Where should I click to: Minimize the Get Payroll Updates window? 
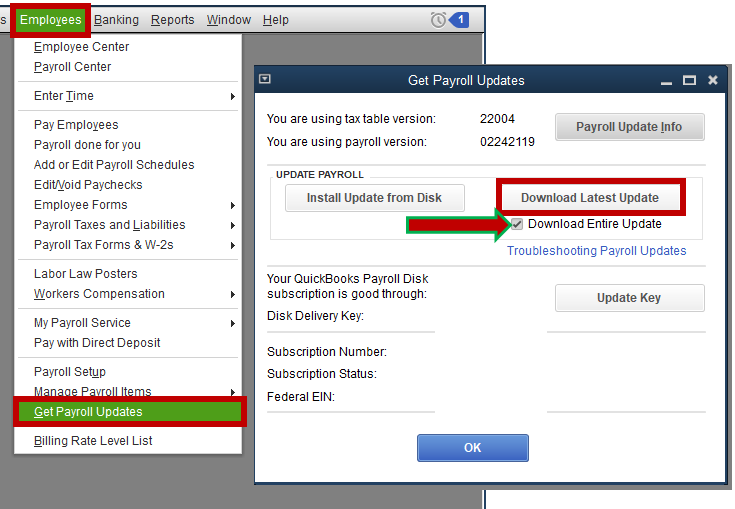[666, 81]
